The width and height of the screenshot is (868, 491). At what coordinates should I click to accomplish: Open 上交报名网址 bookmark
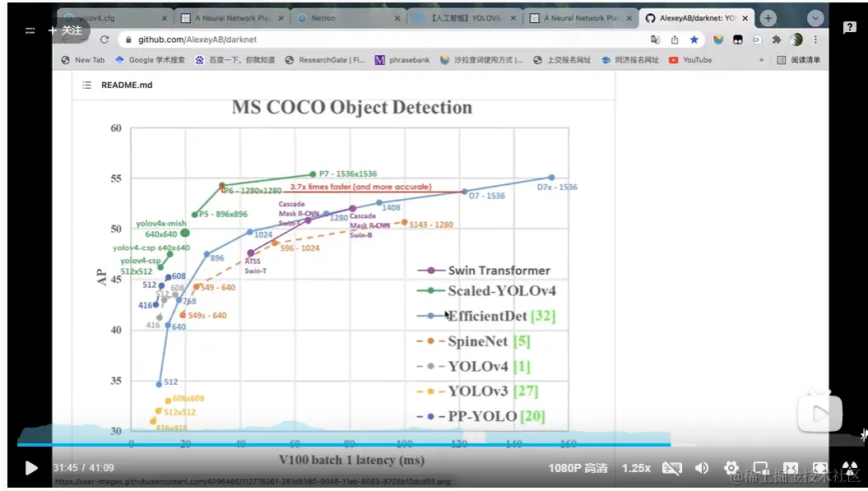pyautogui.click(x=562, y=60)
